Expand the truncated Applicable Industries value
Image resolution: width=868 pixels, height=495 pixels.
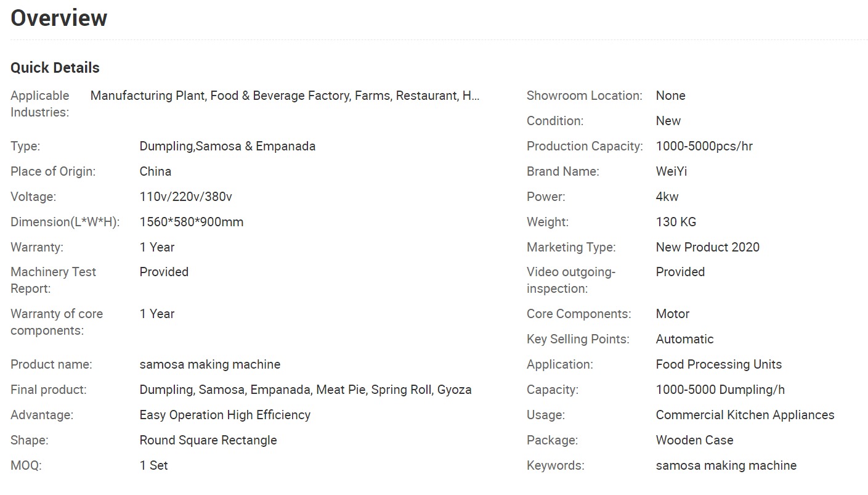pos(285,96)
